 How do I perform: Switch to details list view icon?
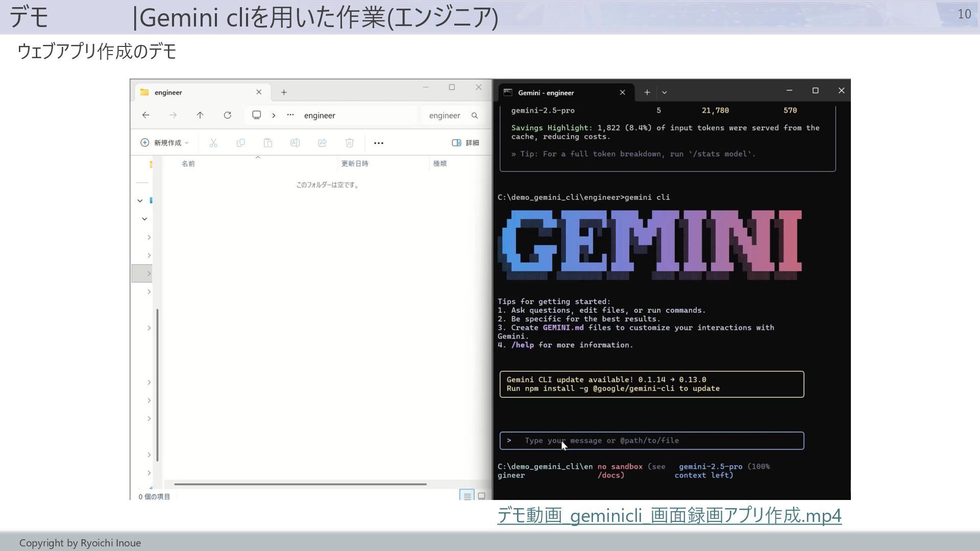click(467, 496)
